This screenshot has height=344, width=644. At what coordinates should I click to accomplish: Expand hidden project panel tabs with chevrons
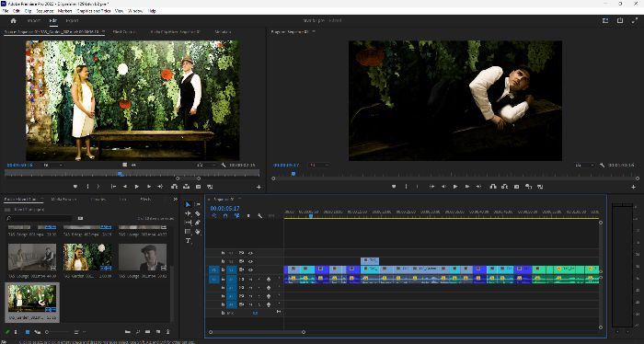tap(176, 199)
